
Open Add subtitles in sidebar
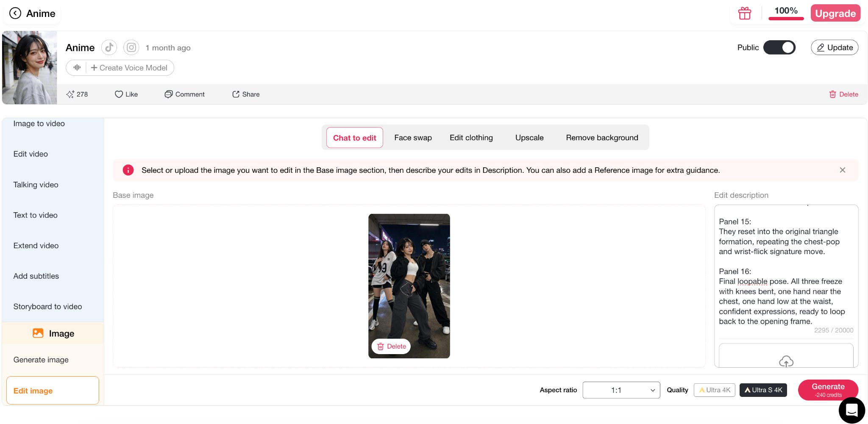(36, 276)
